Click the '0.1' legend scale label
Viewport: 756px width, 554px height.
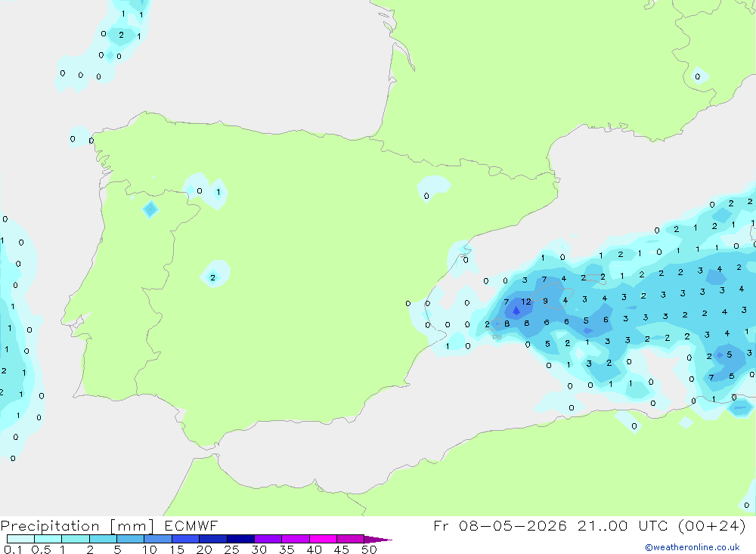pyautogui.click(x=13, y=549)
